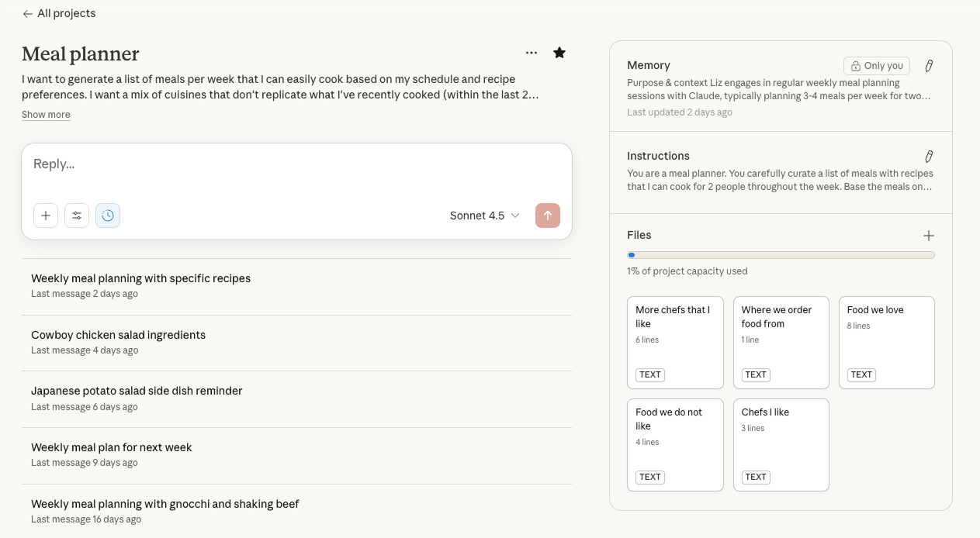The image size is (980, 538).
Task: Open the Japanese potato salad reminder chat
Action: tap(137, 391)
